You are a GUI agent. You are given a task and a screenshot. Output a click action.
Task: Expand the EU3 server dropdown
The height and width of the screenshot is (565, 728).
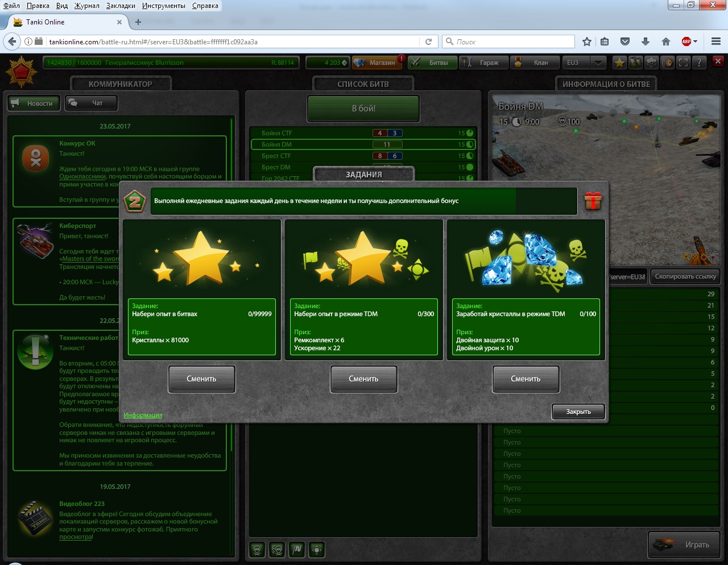point(598,63)
